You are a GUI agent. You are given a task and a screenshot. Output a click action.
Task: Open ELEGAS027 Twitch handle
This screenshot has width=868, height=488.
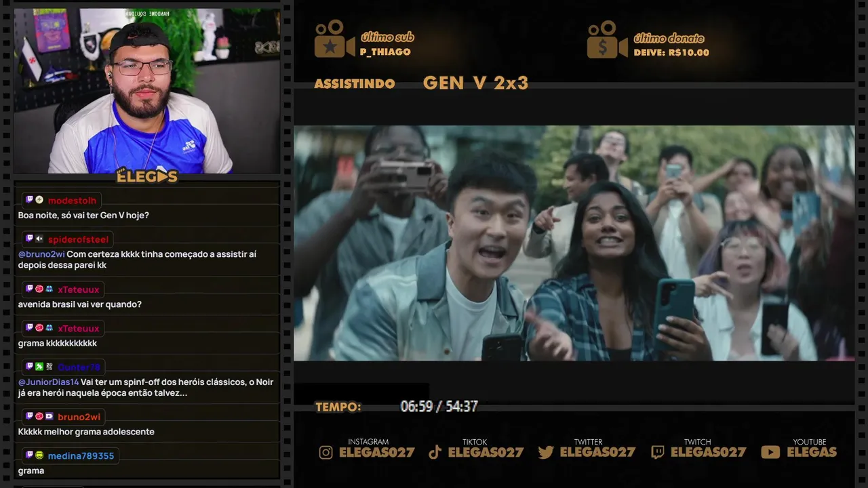(x=708, y=452)
